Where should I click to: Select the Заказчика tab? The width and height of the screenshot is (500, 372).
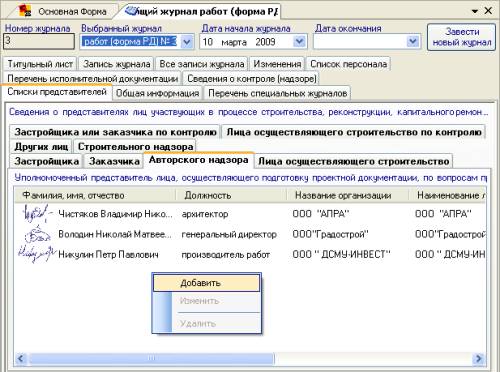pos(114,161)
